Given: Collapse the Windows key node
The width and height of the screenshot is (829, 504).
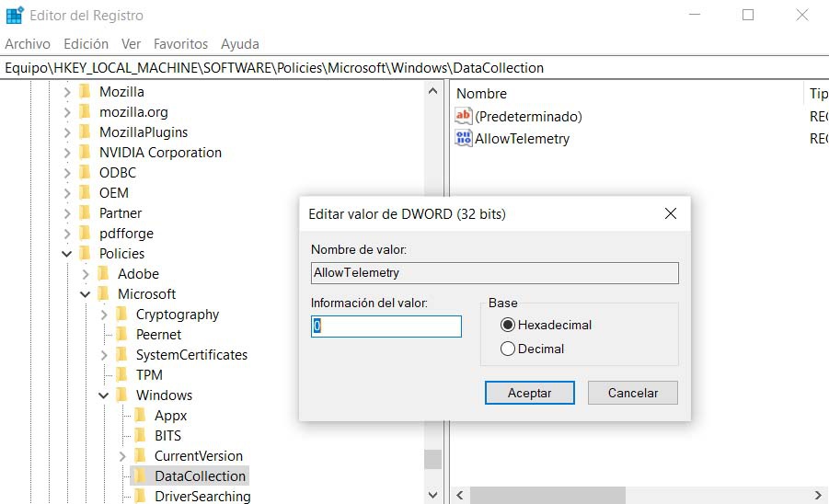Looking at the screenshot, I should point(104,395).
